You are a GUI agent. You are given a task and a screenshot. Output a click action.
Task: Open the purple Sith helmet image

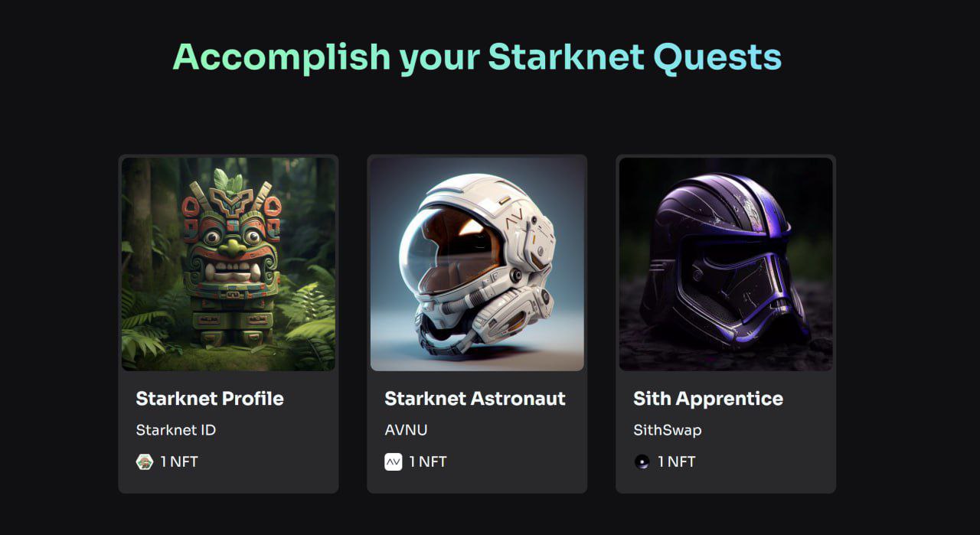726,264
